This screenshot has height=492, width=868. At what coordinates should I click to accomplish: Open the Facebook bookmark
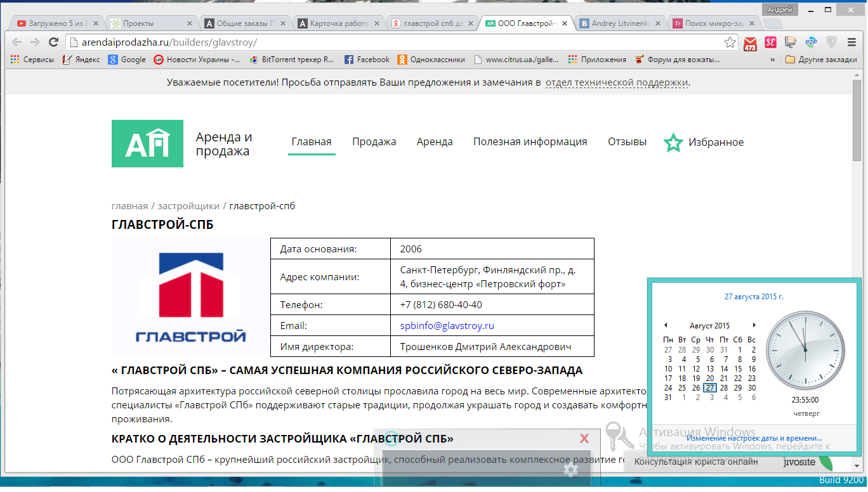(367, 60)
